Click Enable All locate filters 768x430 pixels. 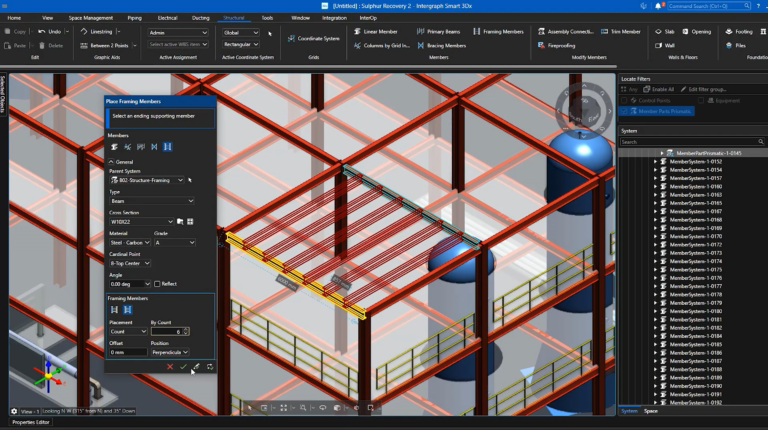pos(659,89)
